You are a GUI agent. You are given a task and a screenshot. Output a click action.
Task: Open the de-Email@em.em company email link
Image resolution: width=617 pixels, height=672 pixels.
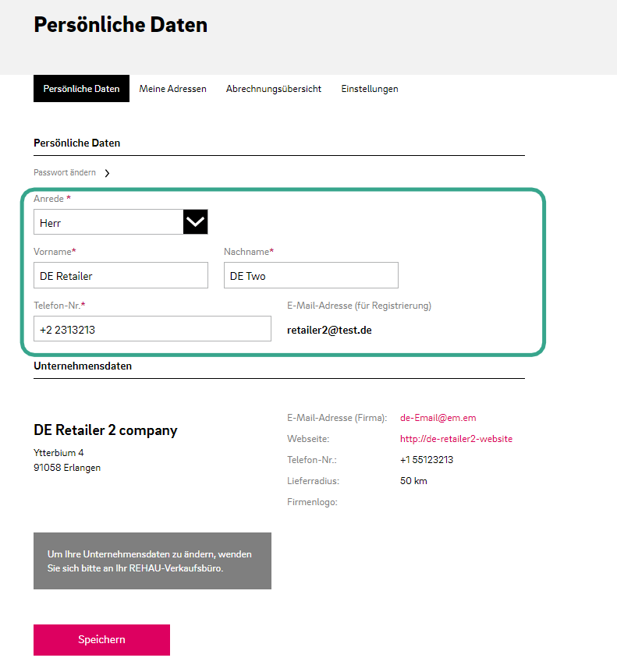coord(438,418)
